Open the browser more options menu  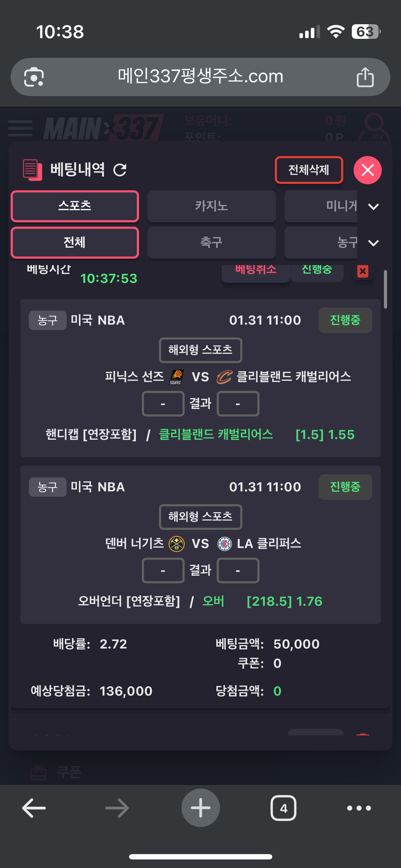pos(359,808)
